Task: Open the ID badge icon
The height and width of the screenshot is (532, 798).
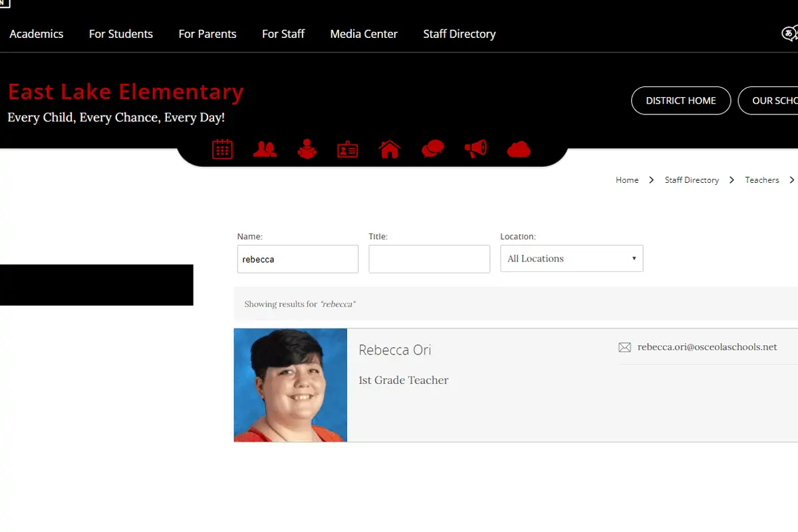Action: coord(347,150)
